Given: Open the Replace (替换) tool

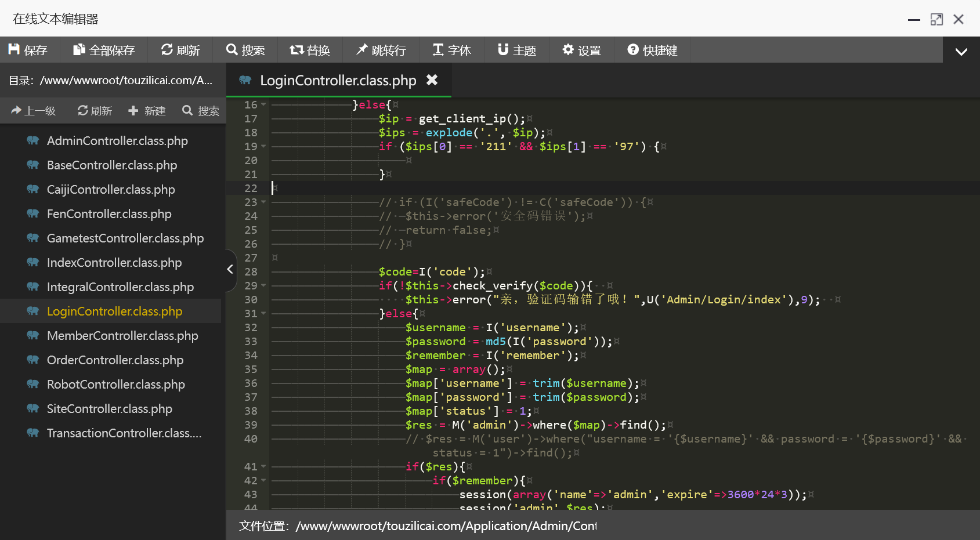Looking at the screenshot, I should coord(310,50).
